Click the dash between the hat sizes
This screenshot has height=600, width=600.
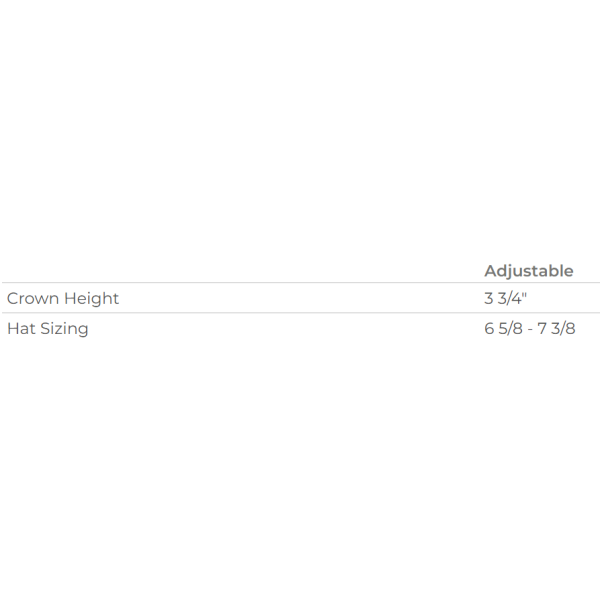pos(530,330)
